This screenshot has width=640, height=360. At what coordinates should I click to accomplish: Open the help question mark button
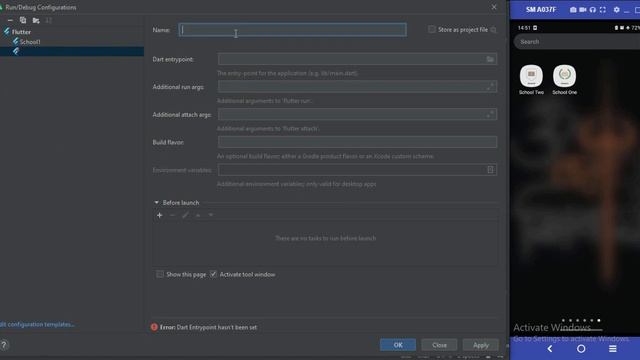(x=4, y=345)
